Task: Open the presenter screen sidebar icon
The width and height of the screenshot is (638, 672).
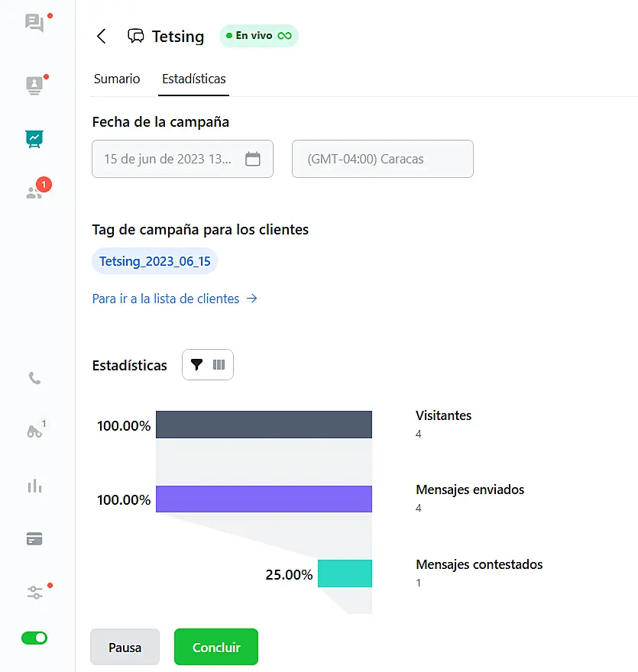Action: pos(34,85)
